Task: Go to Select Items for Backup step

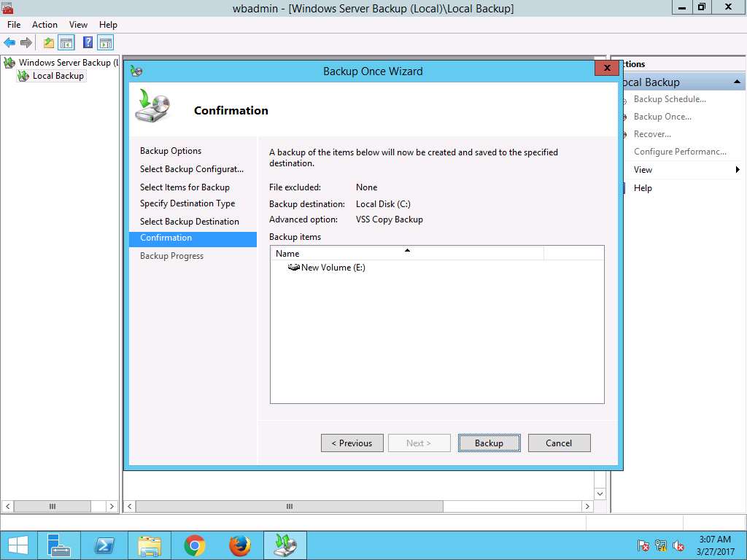Action: click(x=185, y=187)
